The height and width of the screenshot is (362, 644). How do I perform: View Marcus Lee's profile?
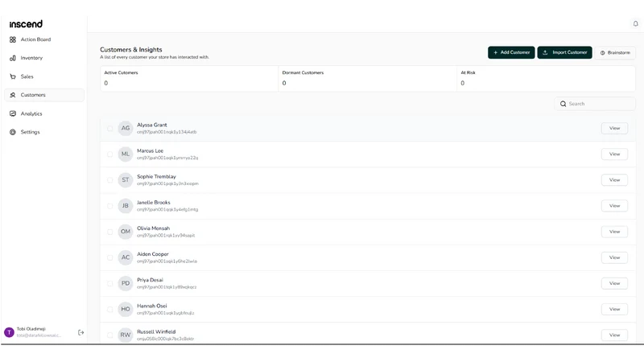point(614,154)
